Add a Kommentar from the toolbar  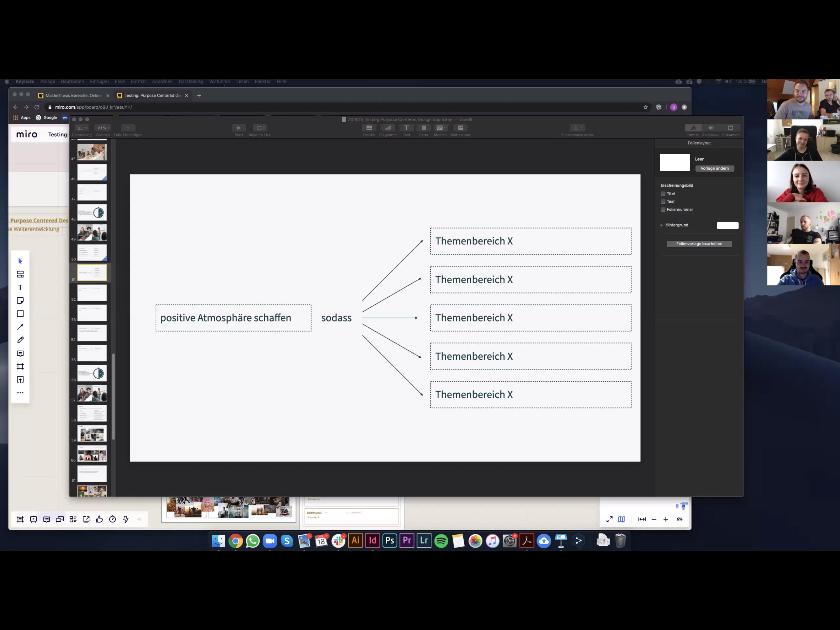click(460, 128)
